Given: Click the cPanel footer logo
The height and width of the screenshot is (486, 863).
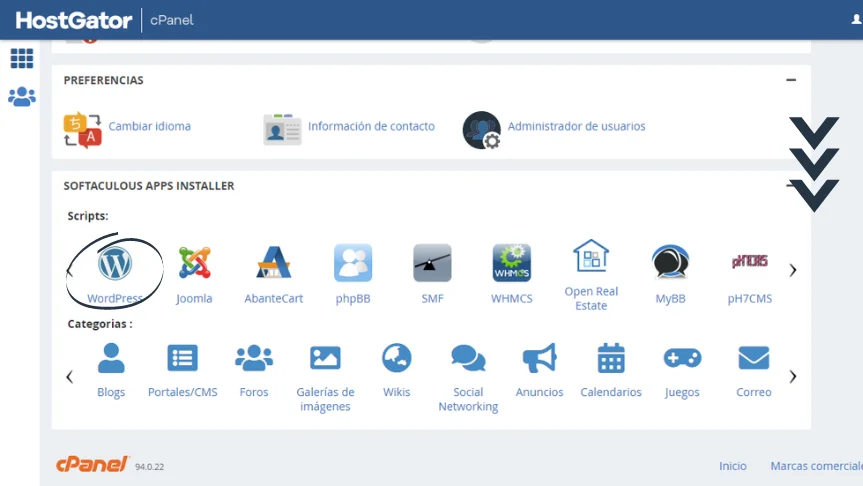Looking at the screenshot, I should tap(92, 464).
